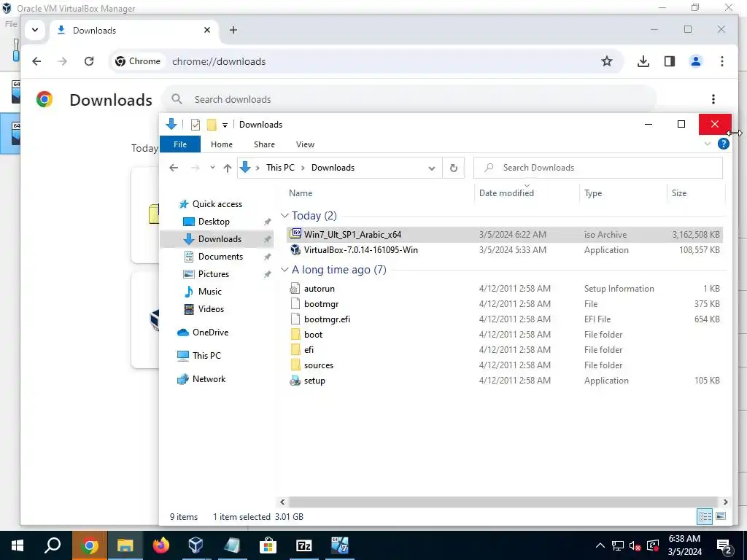The image size is (747, 560).
Task: Collapse the Today (2) group
Action: coord(285,216)
